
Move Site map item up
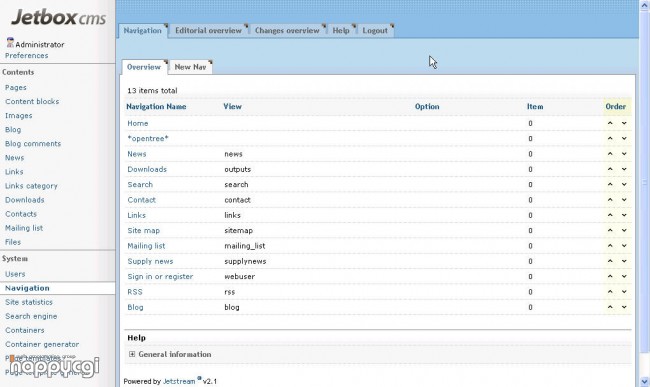tap(610, 230)
